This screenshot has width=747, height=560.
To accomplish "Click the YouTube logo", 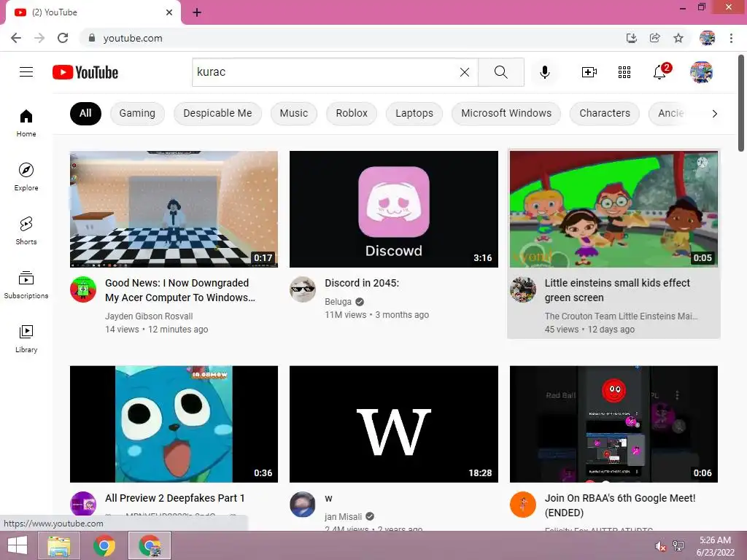I will (x=85, y=72).
